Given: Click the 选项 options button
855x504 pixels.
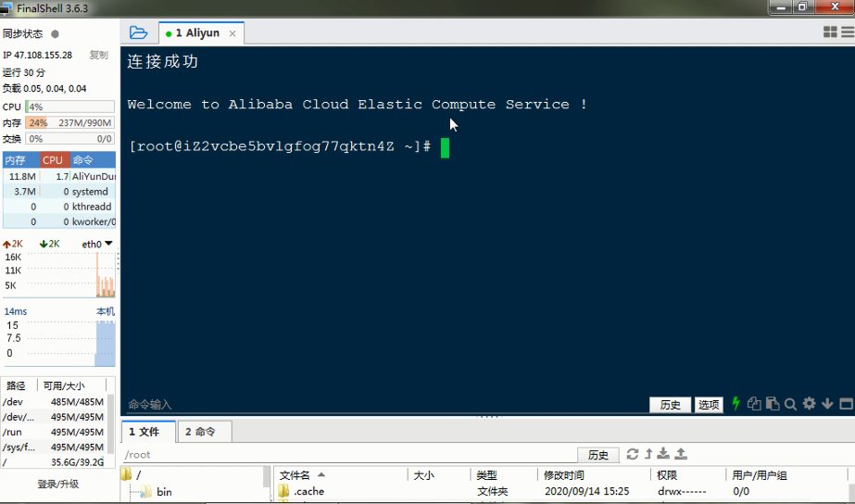Looking at the screenshot, I should coord(709,405).
